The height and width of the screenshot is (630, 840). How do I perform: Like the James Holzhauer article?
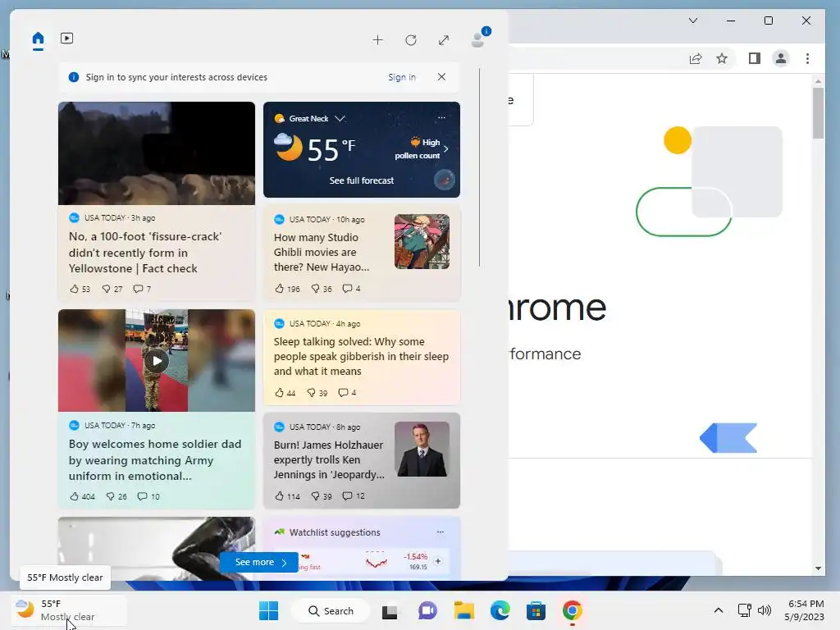coord(287,496)
